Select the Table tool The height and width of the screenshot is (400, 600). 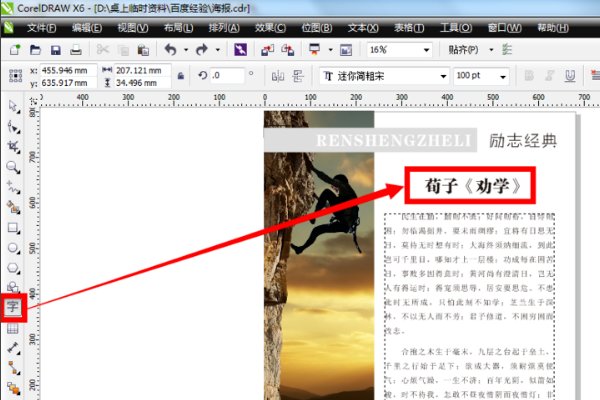click(13, 328)
